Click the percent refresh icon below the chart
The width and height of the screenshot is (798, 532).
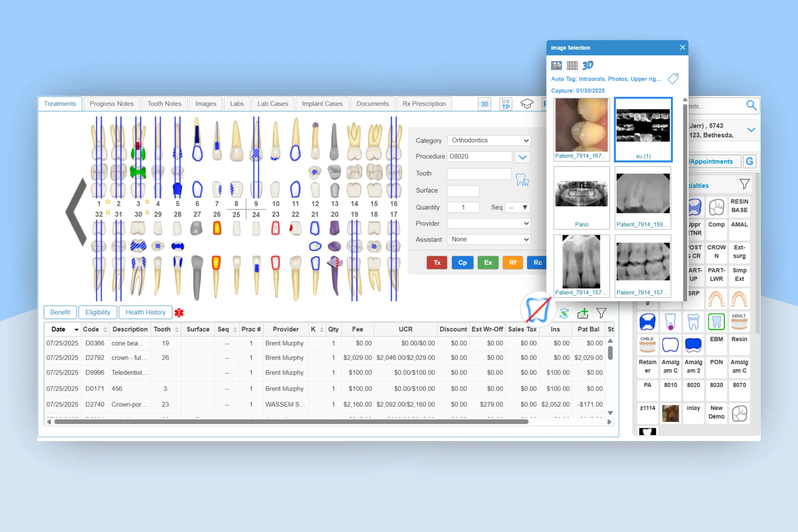[x=564, y=314]
